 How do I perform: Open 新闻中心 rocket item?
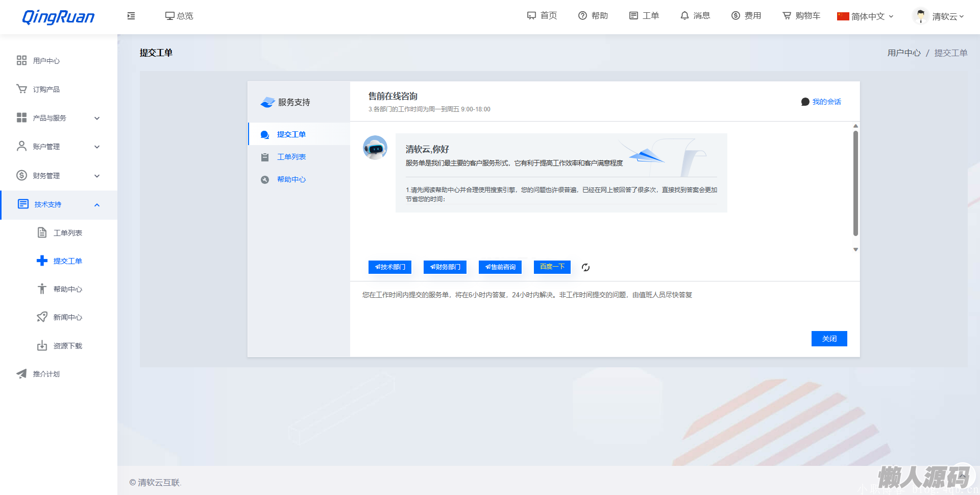[x=67, y=317]
